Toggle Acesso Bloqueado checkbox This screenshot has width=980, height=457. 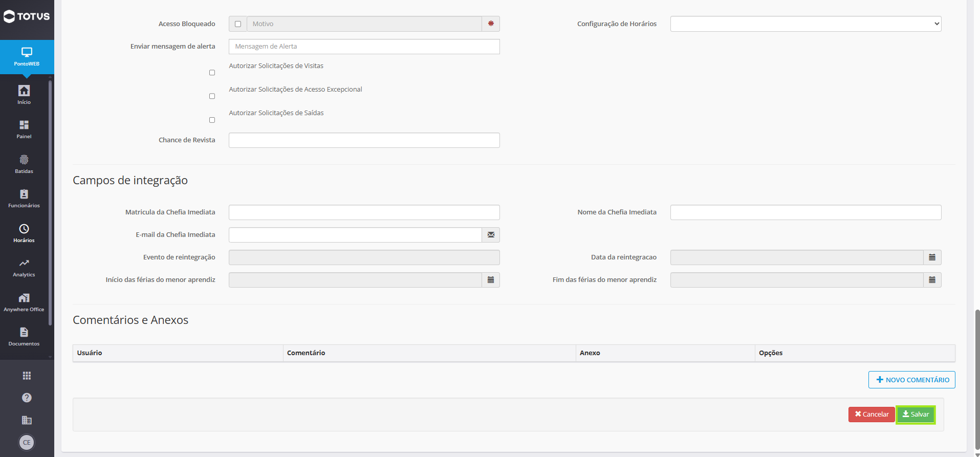[238, 24]
